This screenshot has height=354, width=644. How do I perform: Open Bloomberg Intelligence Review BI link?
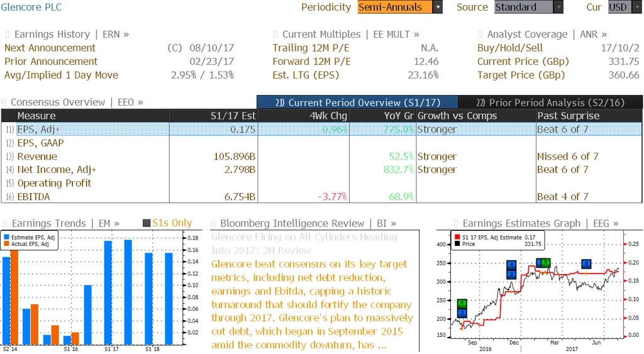coord(308,223)
